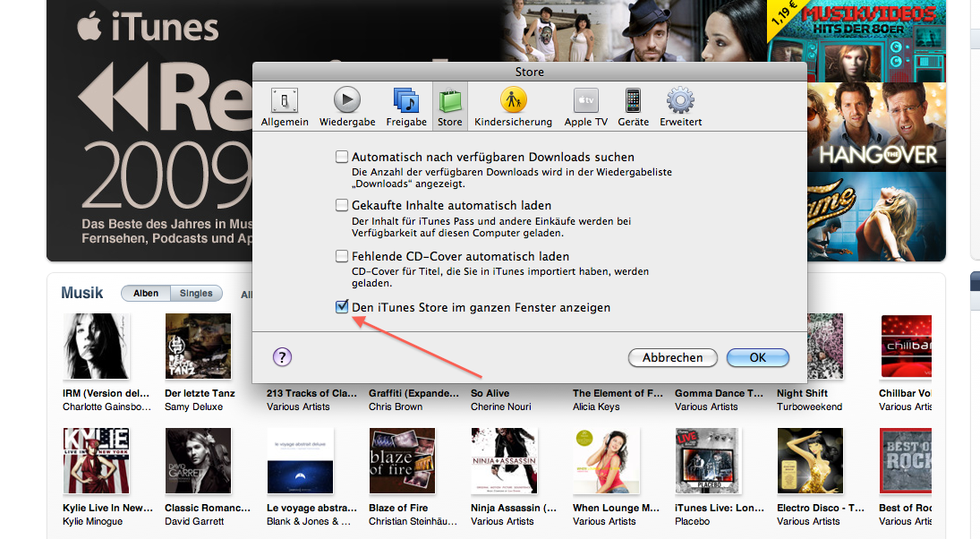The image size is (980, 539).
Task: Open the Fame movie banner
Action: [876, 217]
